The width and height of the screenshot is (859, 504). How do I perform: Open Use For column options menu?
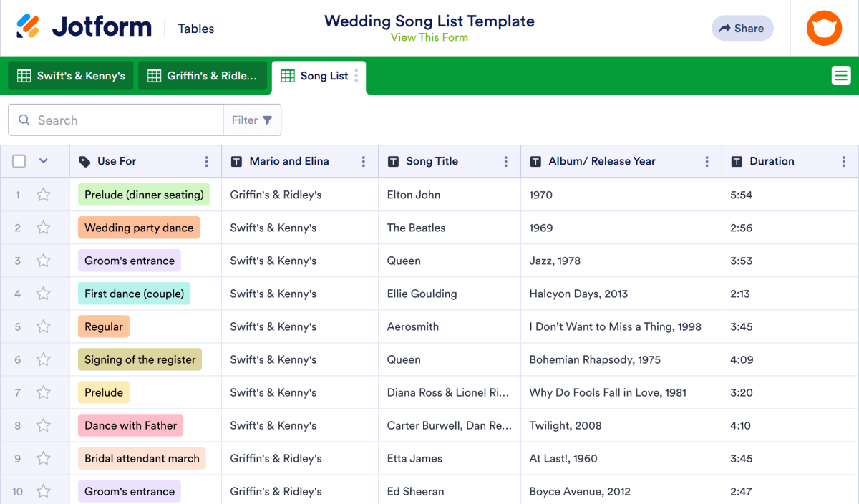click(207, 162)
